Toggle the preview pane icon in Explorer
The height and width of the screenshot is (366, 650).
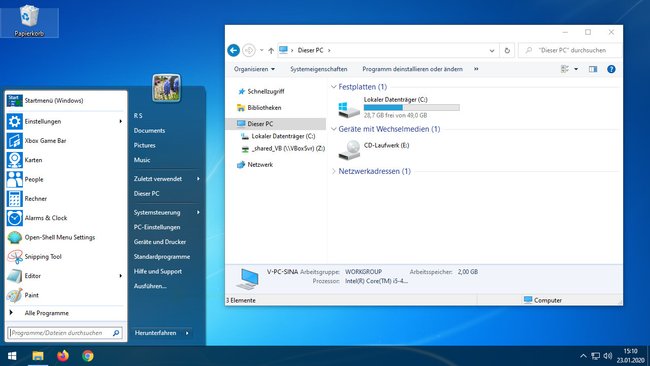pos(593,69)
